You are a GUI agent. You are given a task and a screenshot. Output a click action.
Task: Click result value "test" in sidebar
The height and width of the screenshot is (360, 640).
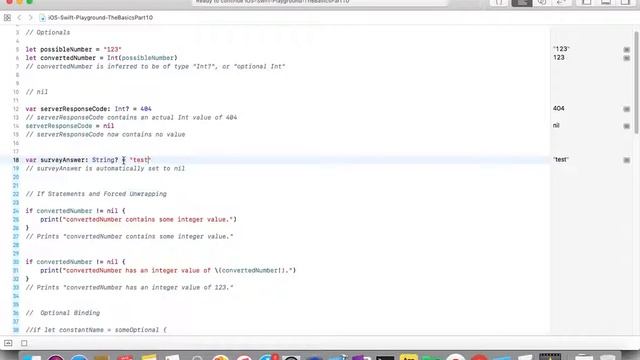pos(561,160)
